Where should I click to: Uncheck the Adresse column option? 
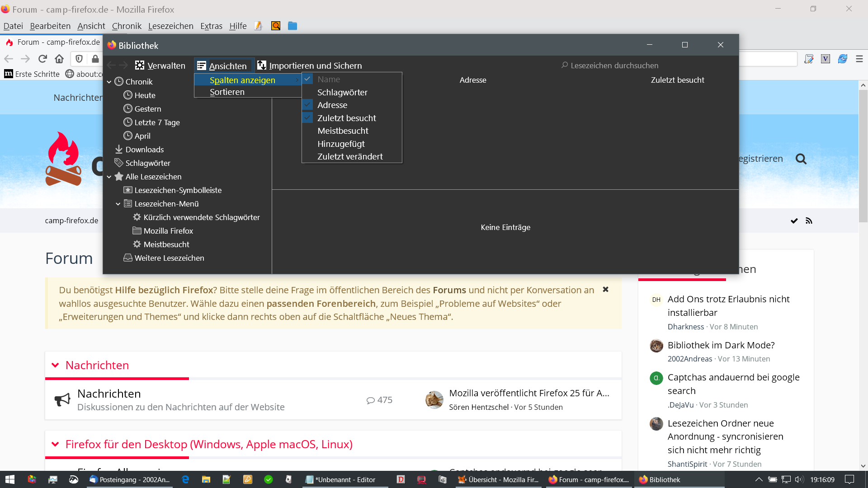tap(332, 105)
